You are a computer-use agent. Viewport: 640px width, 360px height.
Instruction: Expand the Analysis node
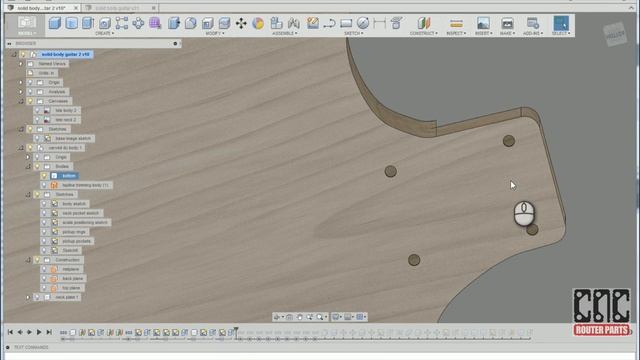[x=21, y=92]
